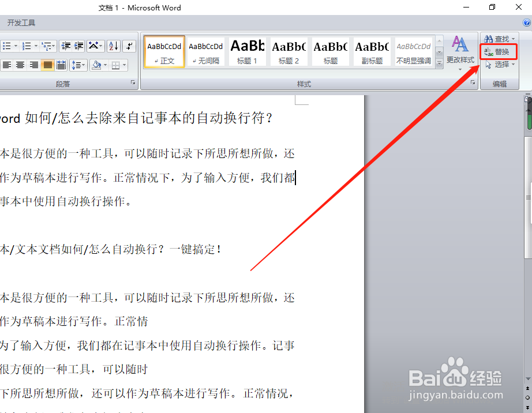
Task: Expand the shading color dropdown arrow
Action: point(104,65)
